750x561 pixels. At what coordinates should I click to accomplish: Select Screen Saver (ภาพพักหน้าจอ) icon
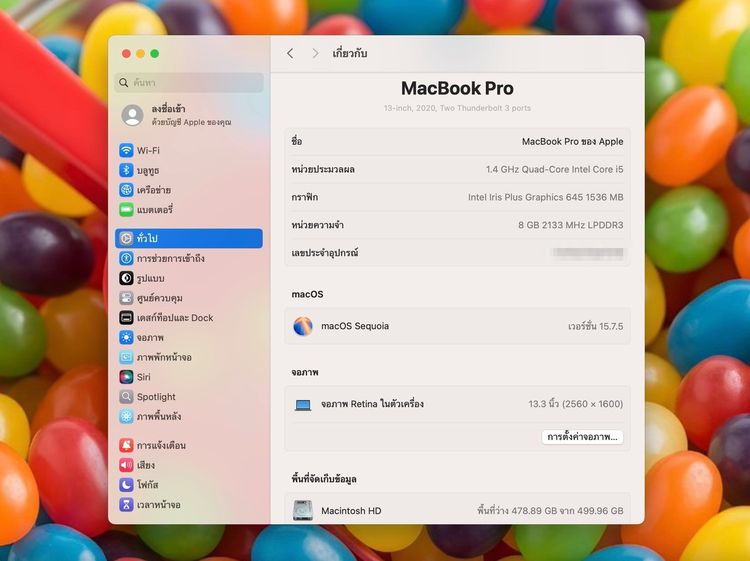pos(126,357)
